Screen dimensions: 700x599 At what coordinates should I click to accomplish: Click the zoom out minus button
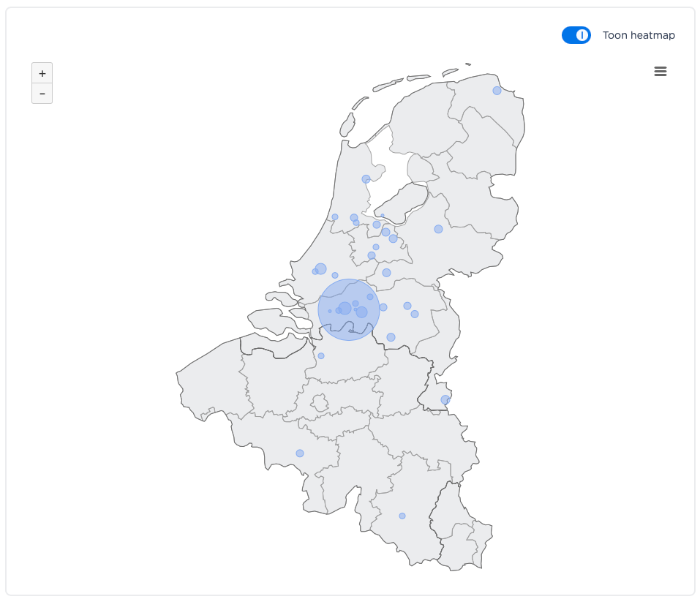pyautogui.click(x=42, y=94)
